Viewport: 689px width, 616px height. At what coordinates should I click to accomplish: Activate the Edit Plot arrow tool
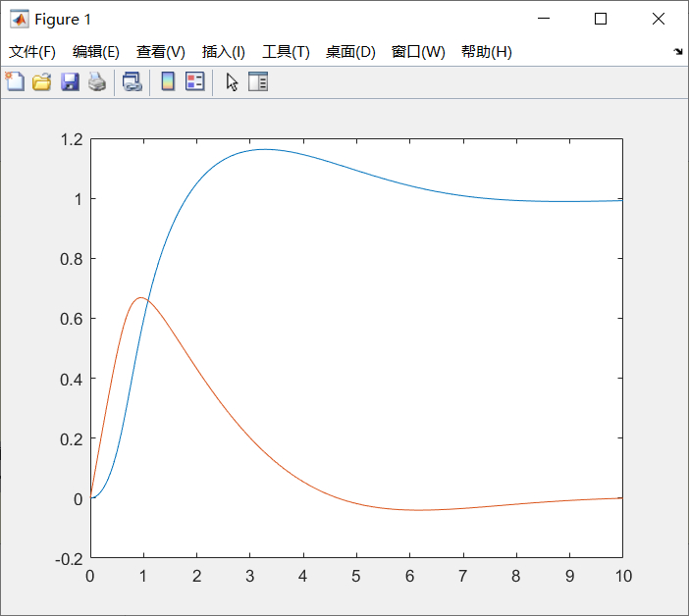point(232,82)
